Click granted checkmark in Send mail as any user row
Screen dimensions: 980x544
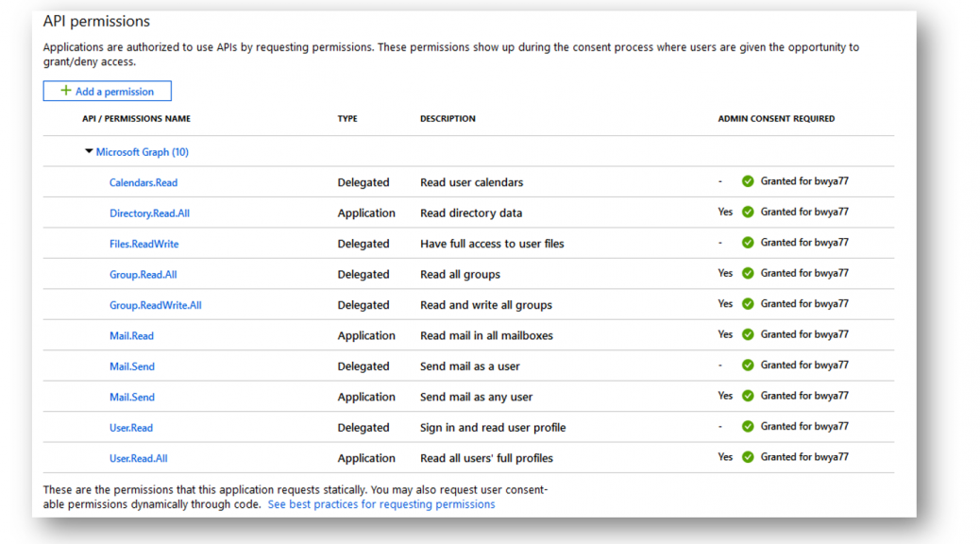748,396
